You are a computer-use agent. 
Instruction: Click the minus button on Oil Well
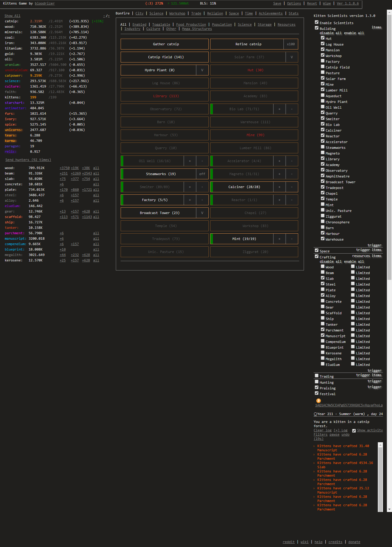tap(202, 161)
